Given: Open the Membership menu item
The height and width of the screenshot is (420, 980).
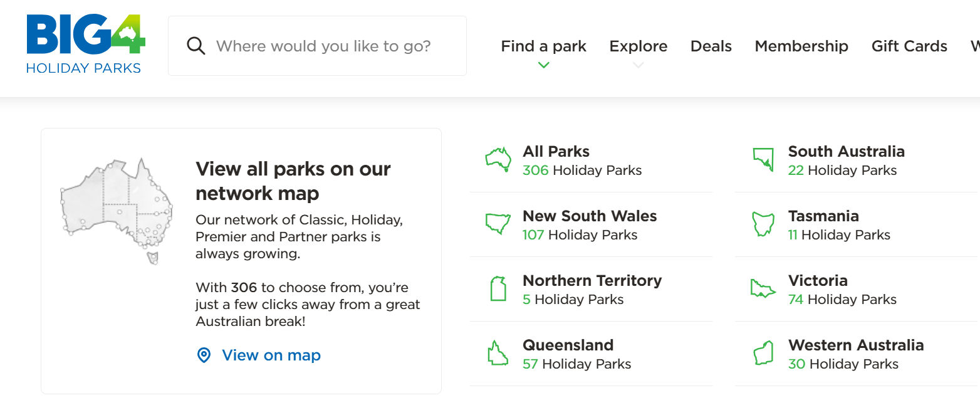Looking at the screenshot, I should 801,46.
